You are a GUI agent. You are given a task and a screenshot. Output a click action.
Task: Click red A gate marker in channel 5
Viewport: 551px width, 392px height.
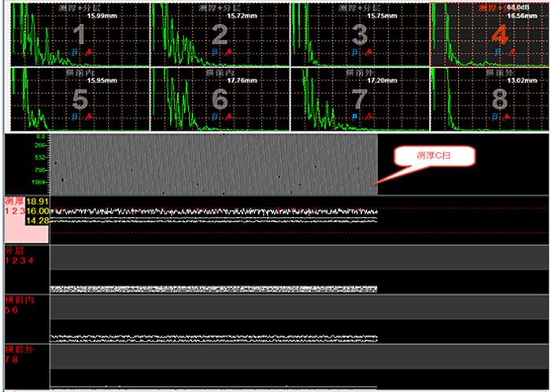click(88, 116)
